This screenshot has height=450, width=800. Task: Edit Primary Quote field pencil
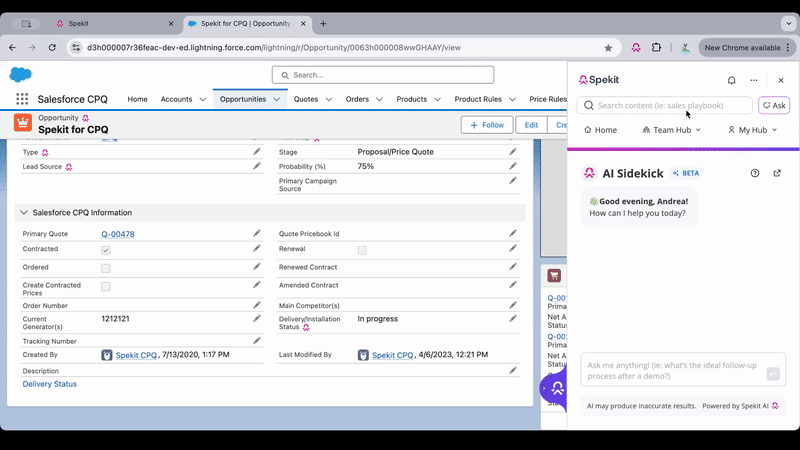pos(257,233)
